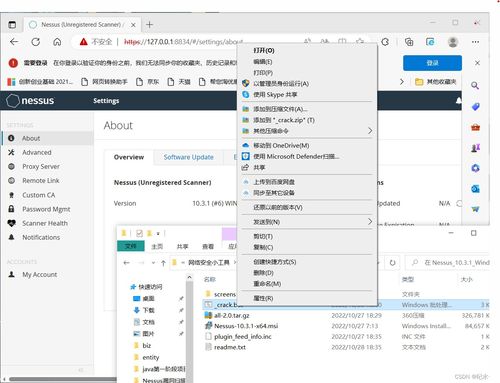Click the browser home icon

click(57, 42)
